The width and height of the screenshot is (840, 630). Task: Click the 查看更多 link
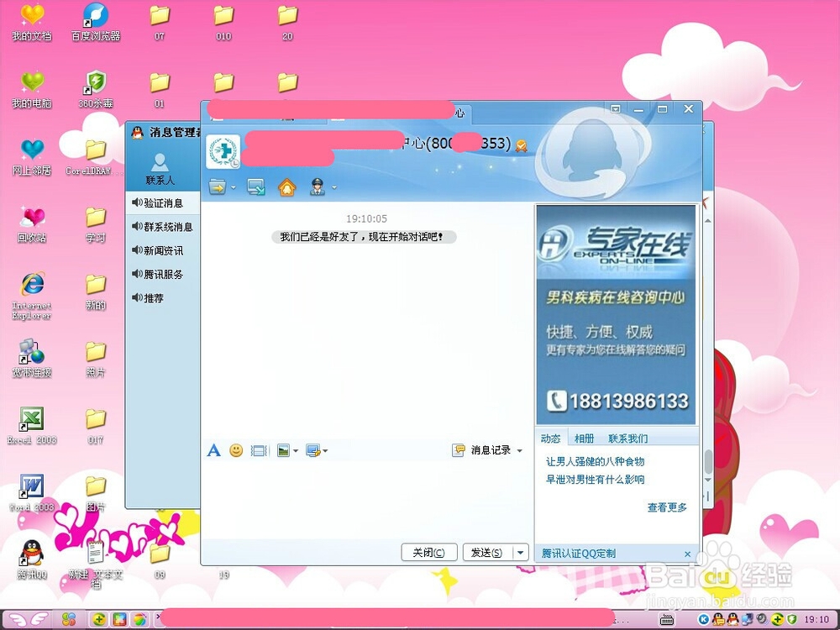667,507
